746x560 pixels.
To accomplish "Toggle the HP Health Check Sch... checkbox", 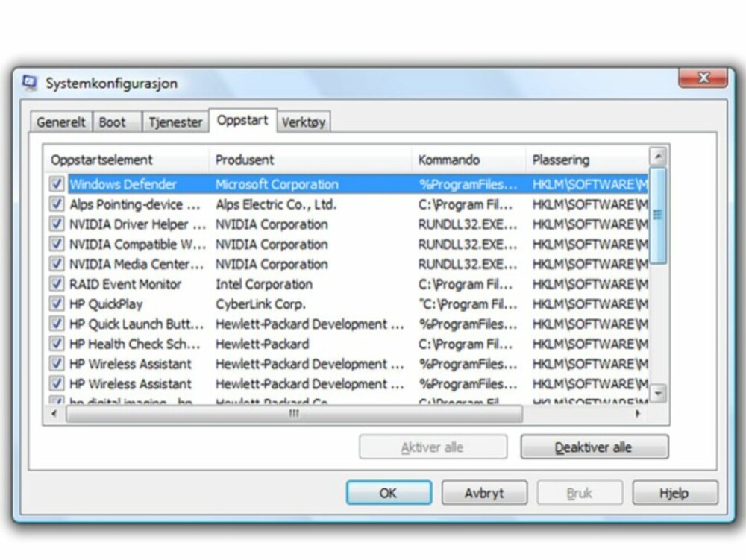I will click(x=57, y=344).
